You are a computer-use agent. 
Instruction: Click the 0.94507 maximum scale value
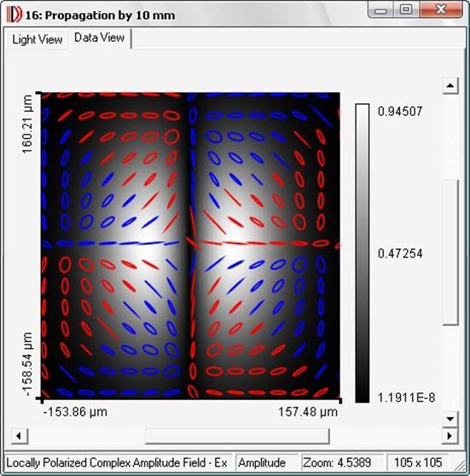(x=400, y=112)
